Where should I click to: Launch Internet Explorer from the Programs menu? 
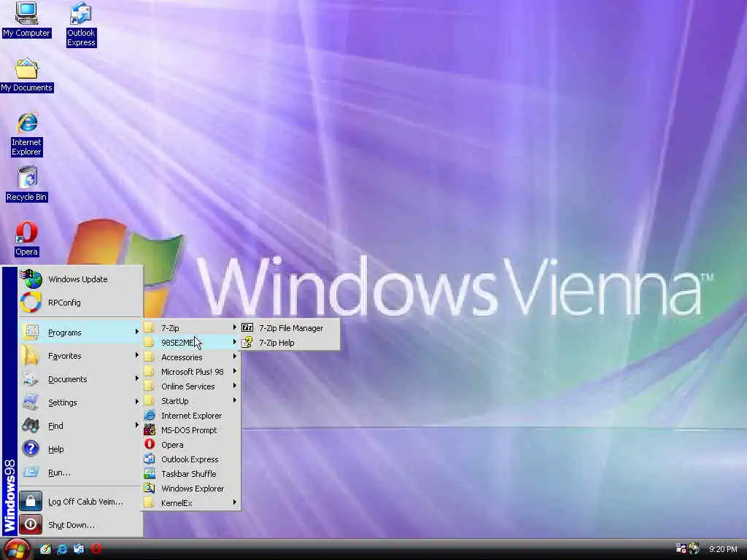tap(191, 416)
